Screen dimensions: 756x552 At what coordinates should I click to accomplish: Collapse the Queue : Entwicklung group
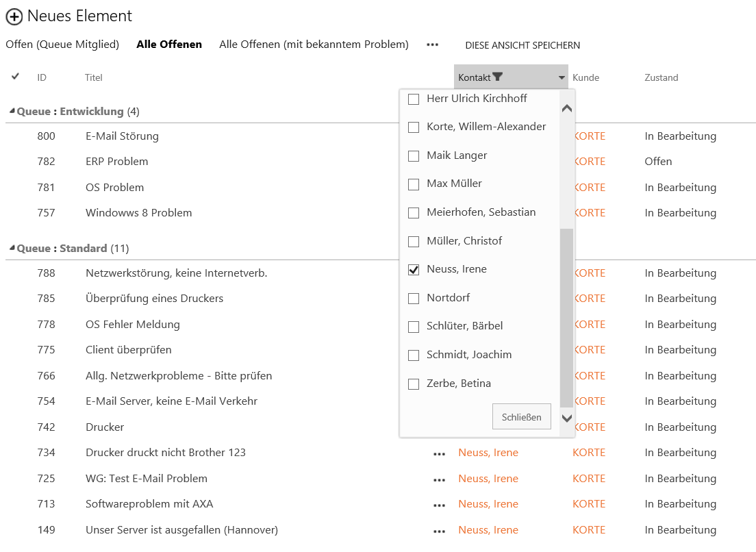click(x=12, y=112)
